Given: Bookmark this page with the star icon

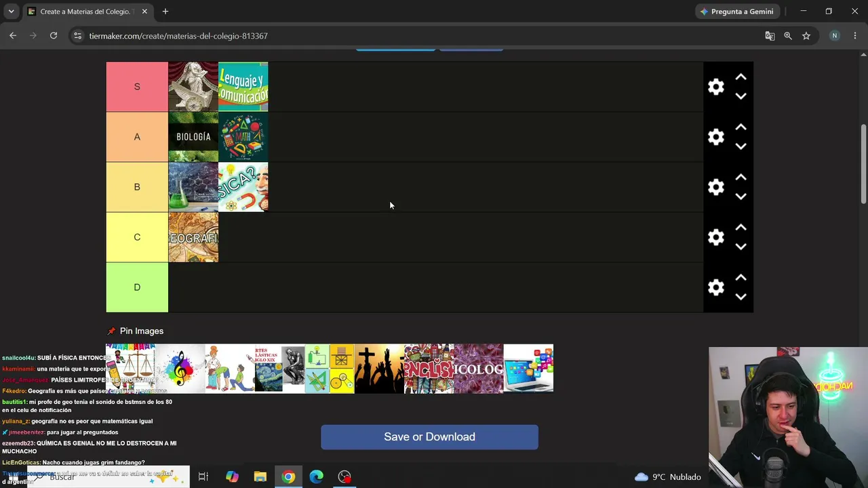Looking at the screenshot, I should click(806, 36).
